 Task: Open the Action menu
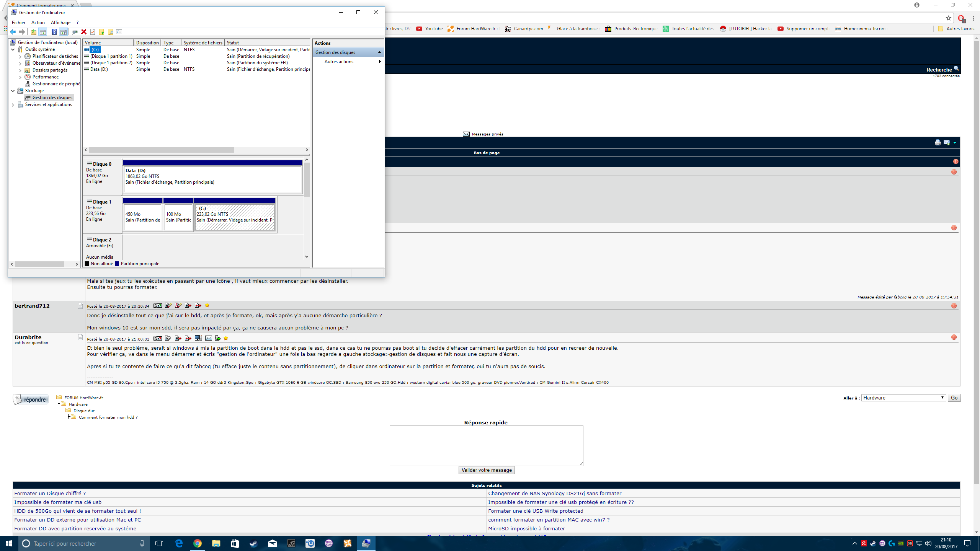pyautogui.click(x=38, y=23)
